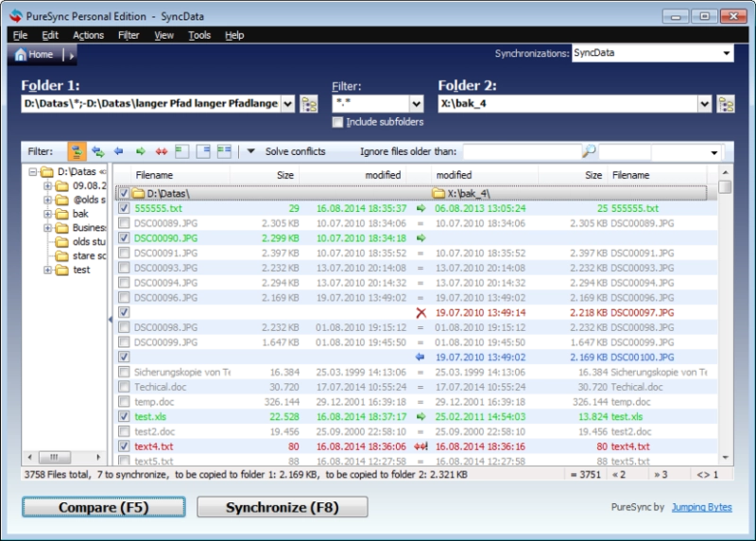Open the Synchronizations dropdown
756x541 pixels.
(x=726, y=53)
